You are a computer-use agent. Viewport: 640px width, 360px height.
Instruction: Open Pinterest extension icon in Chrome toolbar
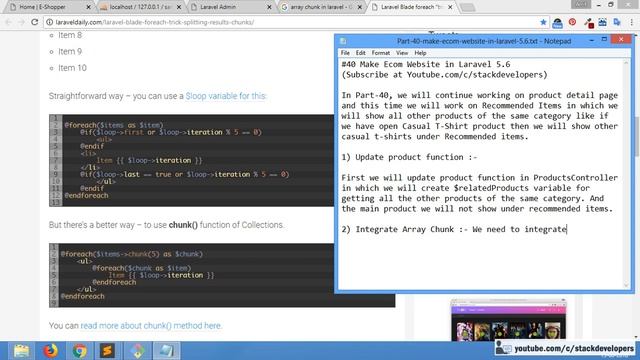pyautogui.click(x=572, y=22)
